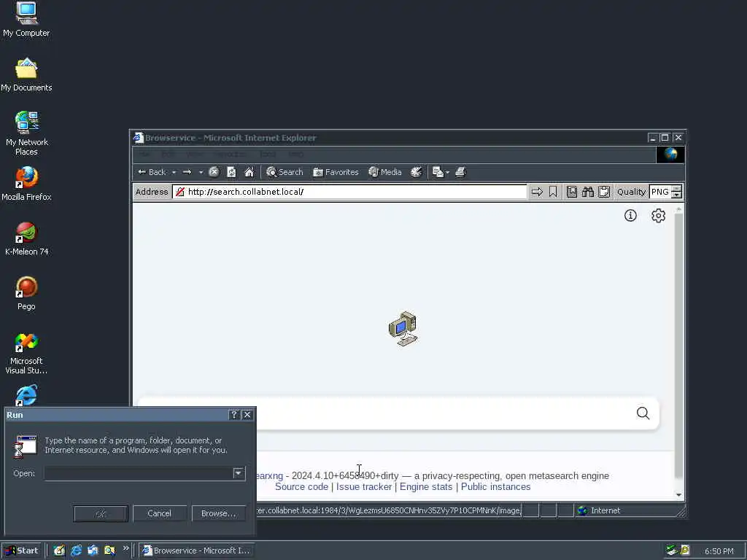Click the binoculars find icon
Image resolution: width=747 pixels, height=560 pixels.
[588, 192]
